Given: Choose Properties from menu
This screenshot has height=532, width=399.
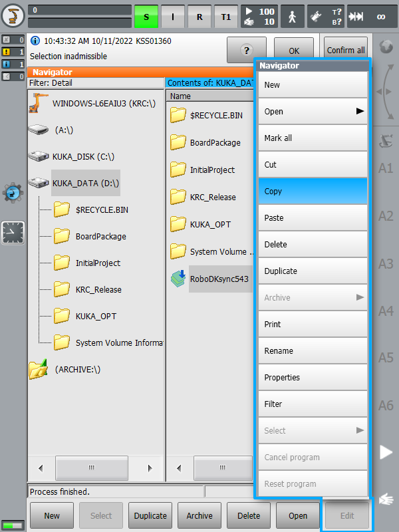Looking at the screenshot, I should [x=313, y=377].
